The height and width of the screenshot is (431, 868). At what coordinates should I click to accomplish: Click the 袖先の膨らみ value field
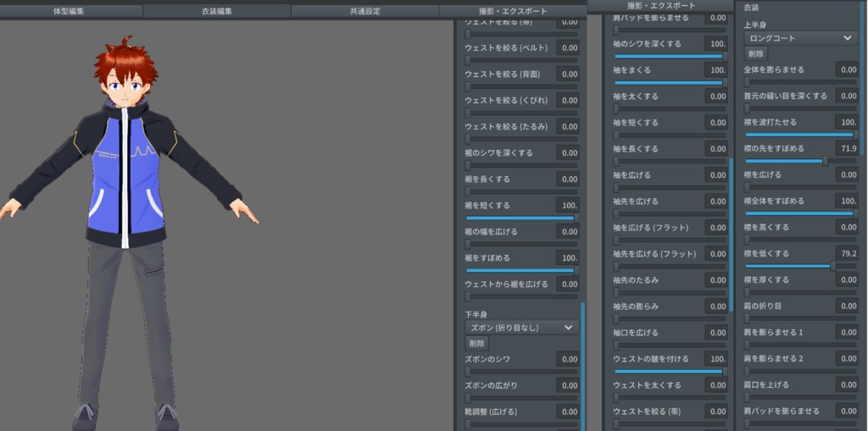coord(716,306)
